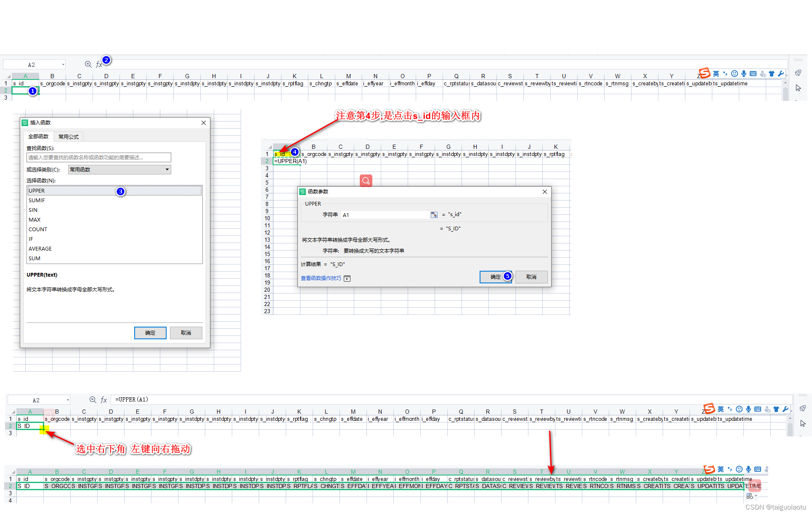Screen dimensions: 812x515
Task: Select AVERAGE in the function list
Action: (x=40, y=249)
